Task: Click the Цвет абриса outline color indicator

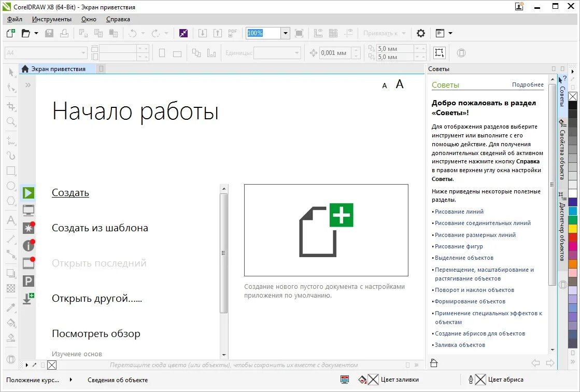Action: point(496,380)
